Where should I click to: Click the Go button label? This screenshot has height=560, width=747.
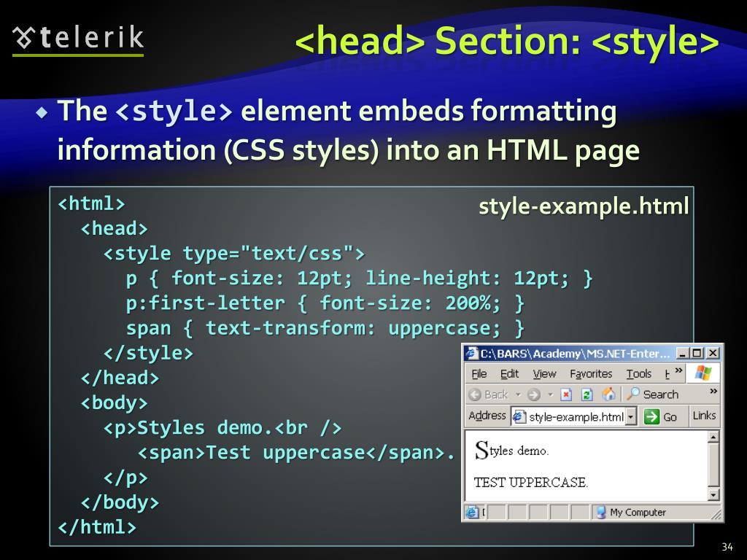(670, 417)
